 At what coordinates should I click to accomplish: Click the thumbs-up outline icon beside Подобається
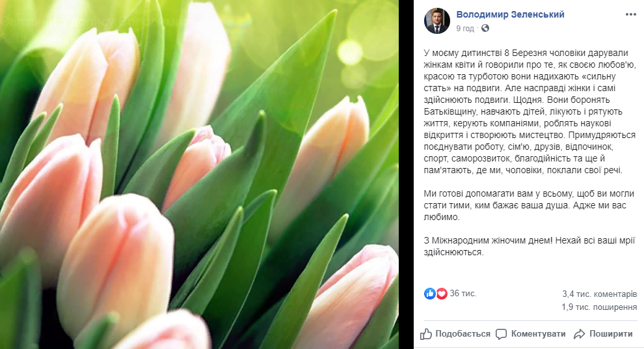click(x=426, y=334)
